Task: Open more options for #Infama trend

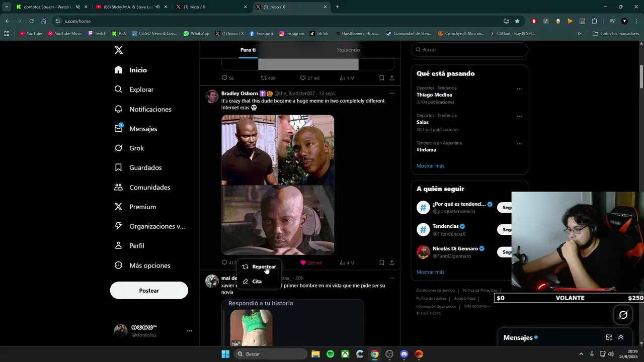Action: [x=519, y=144]
